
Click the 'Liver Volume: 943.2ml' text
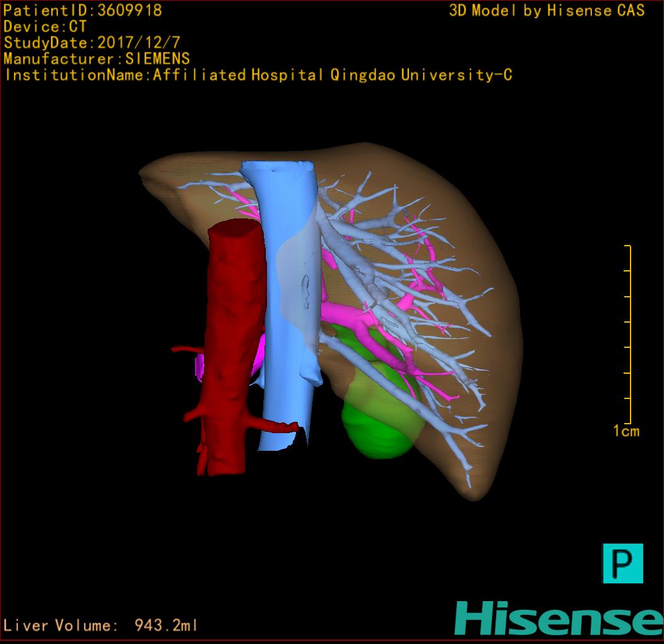[100, 625]
